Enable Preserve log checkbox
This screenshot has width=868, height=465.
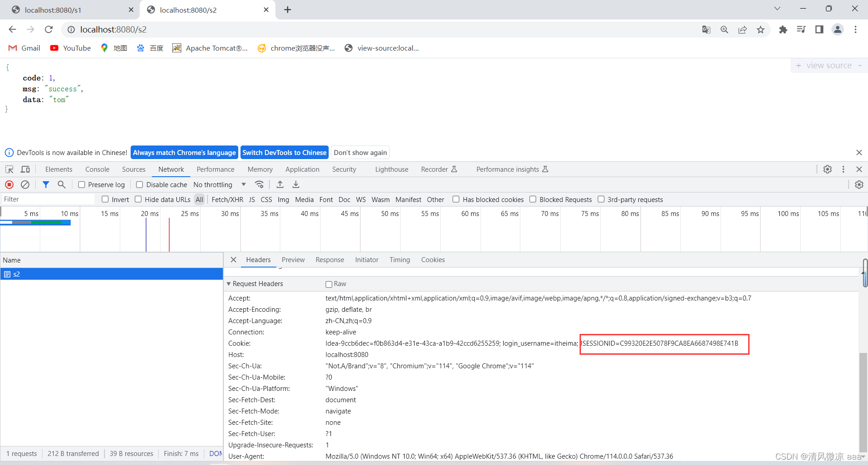pyautogui.click(x=82, y=184)
